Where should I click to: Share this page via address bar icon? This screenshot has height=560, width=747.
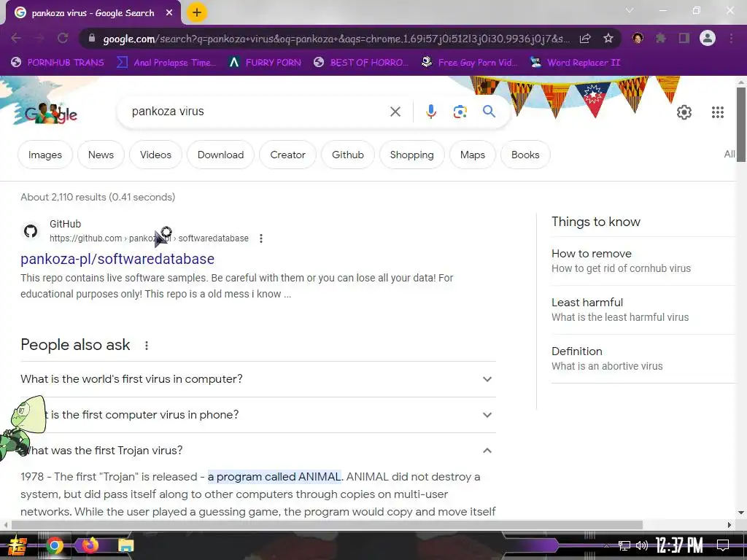(585, 38)
